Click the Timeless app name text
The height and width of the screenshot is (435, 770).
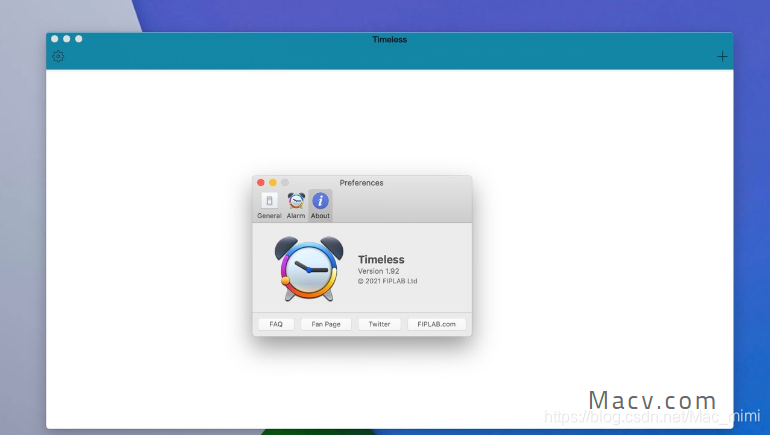coord(381,259)
